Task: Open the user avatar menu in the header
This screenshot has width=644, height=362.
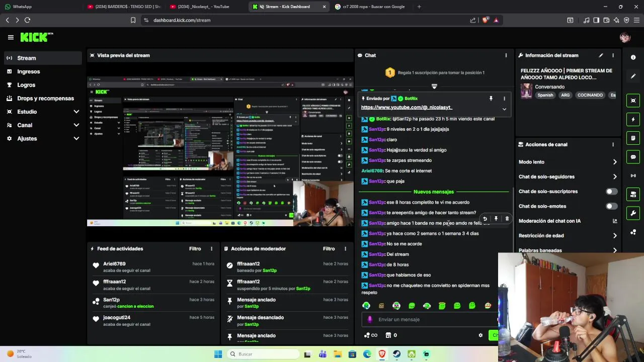Action: point(625,37)
